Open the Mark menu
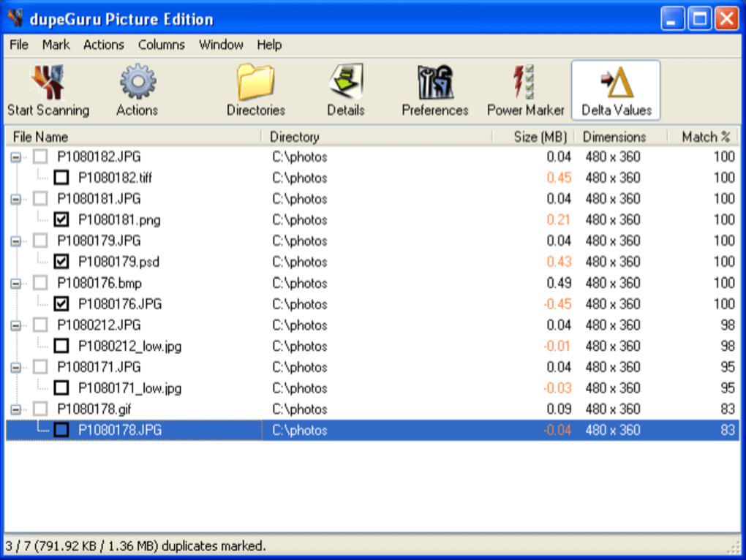This screenshot has width=746, height=560. coord(56,45)
